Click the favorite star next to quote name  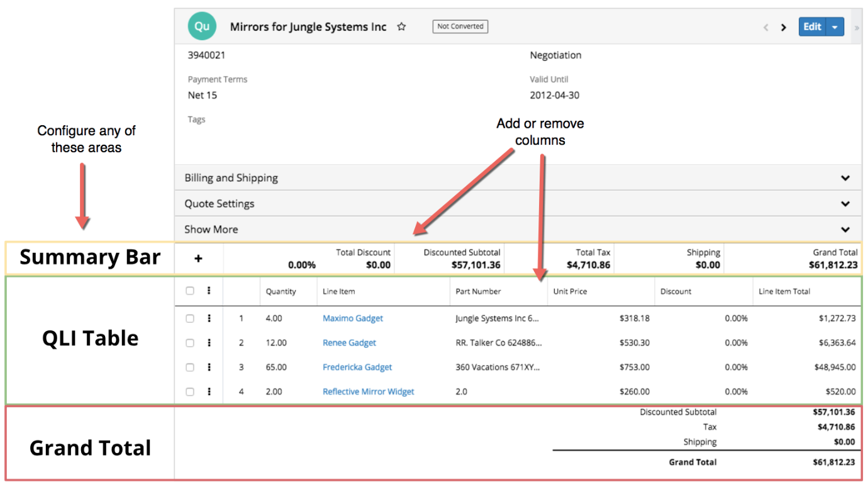[401, 27]
